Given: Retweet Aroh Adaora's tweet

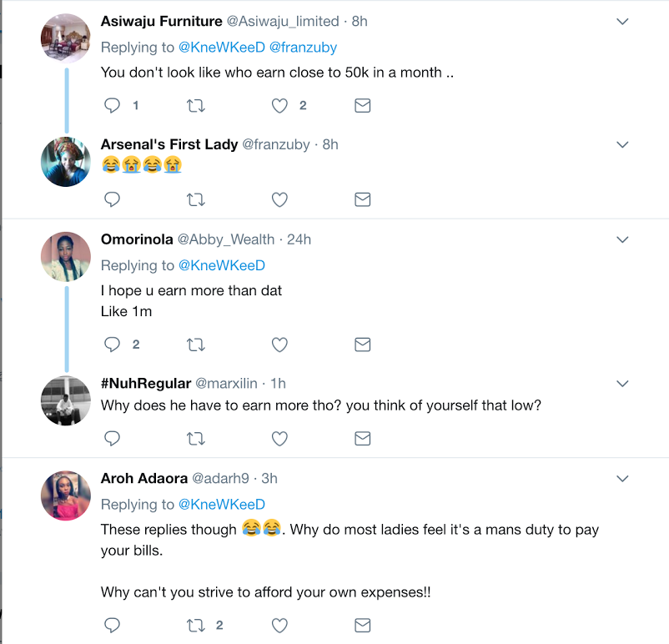Looking at the screenshot, I should tap(196, 625).
